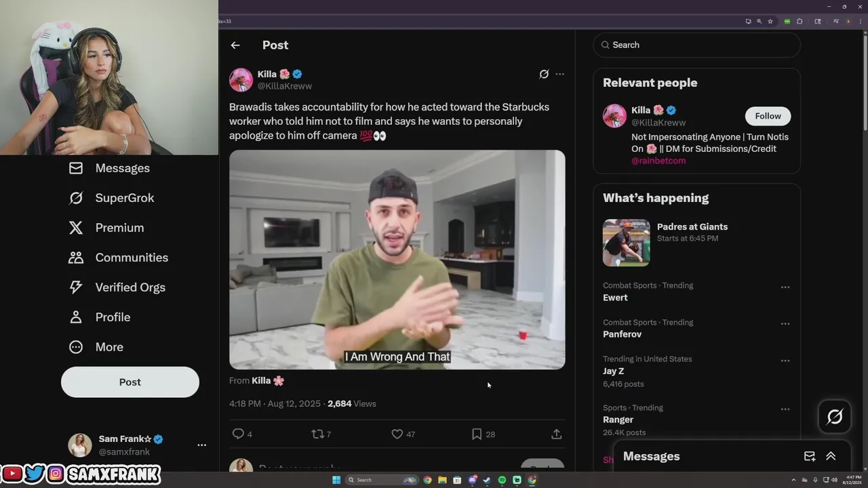Open Grok icon on Killa's post

coord(544,74)
